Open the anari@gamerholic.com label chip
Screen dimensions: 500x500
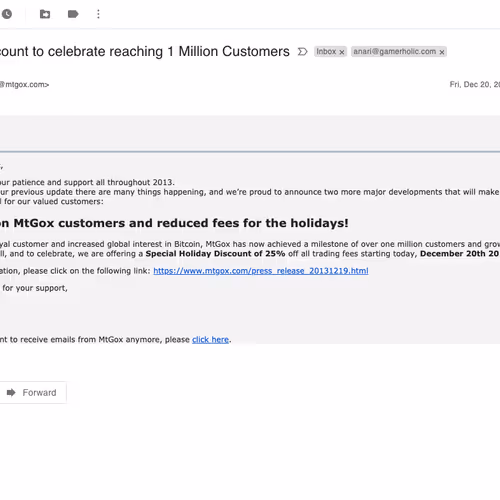(395, 52)
